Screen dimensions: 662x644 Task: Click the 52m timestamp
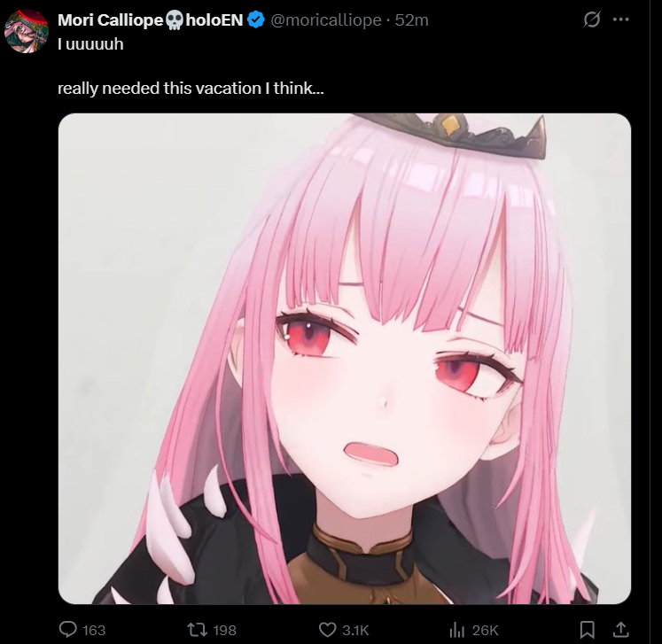pos(411,19)
